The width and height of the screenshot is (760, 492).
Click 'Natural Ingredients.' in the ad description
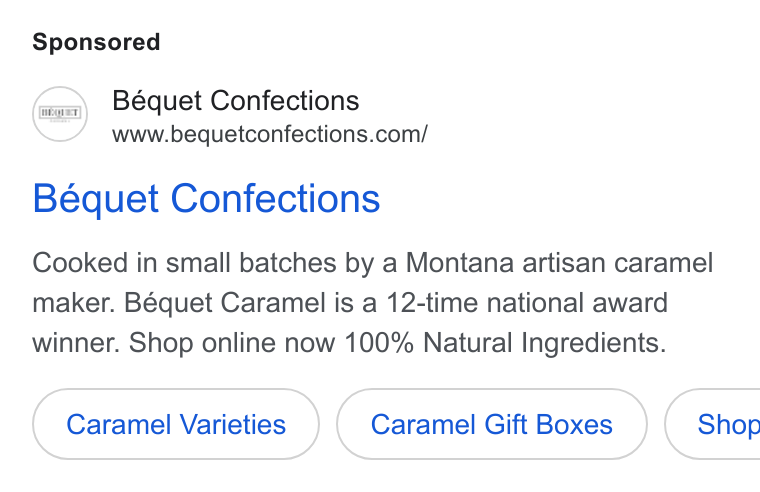(x=545, y=343)
